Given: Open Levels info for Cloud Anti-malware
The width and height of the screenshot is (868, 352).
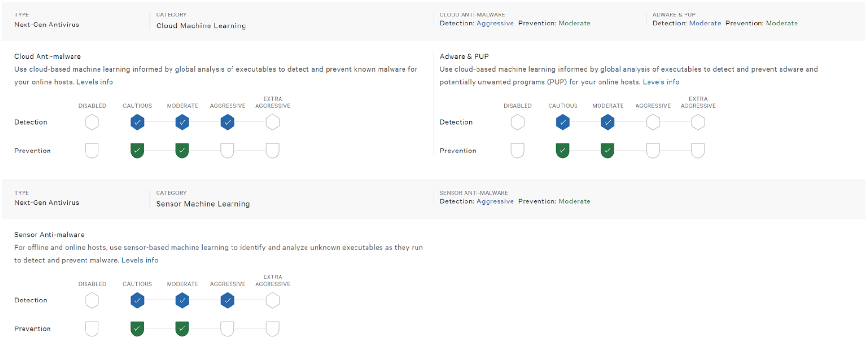Looking at the screenshot, I should (95, 82).
